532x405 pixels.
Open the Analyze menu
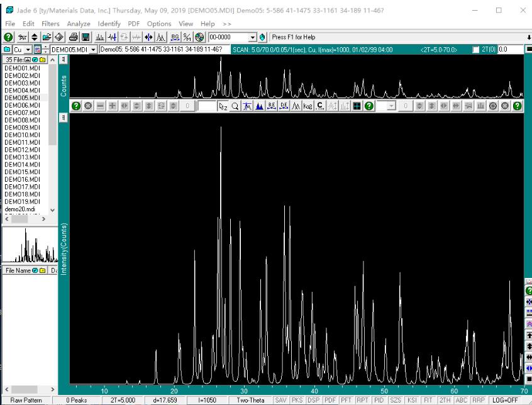pyautogui.click(x=79, y=23)
